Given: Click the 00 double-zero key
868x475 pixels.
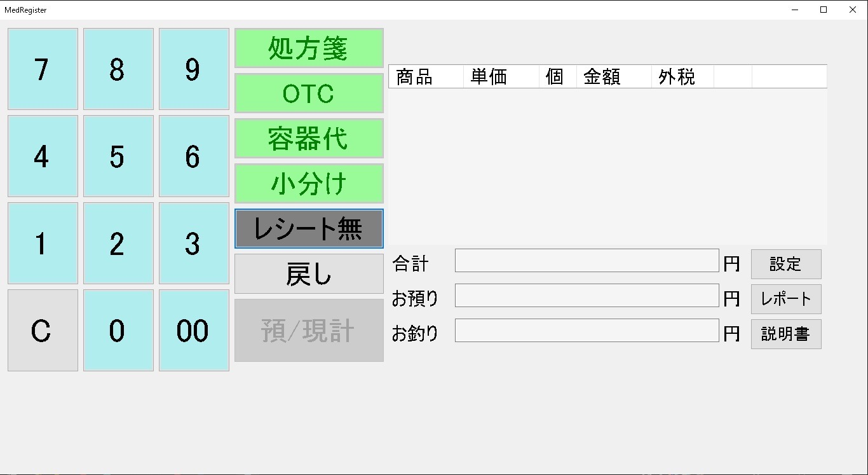Looking at the screenshot, I should [194, 330].
